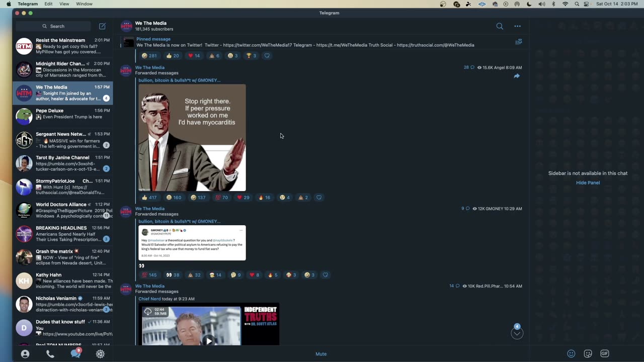
Task: Open Telegram Settings gear icon
Action: coord(100,354)
